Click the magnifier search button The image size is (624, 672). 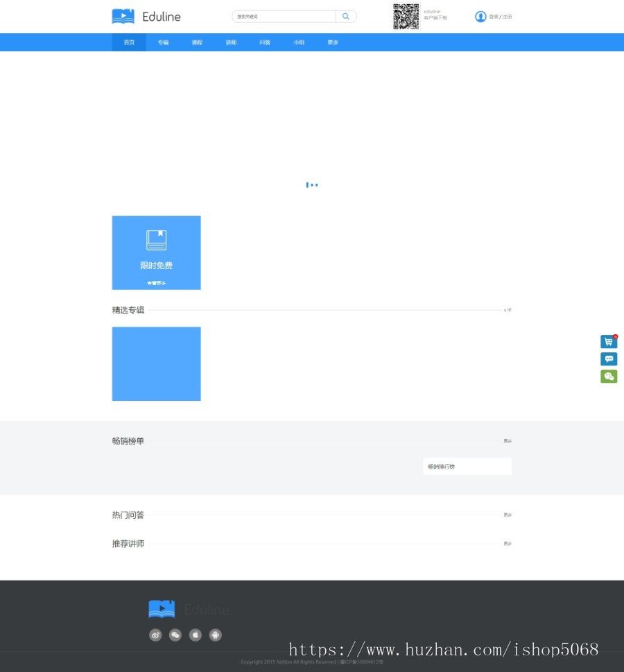coord(346,16)
